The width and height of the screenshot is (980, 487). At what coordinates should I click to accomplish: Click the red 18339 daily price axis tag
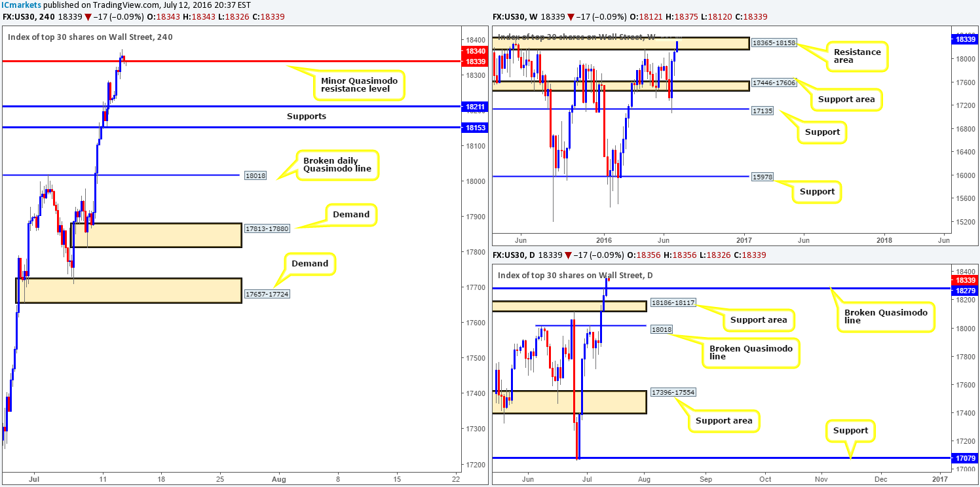[x=964, y=280]
